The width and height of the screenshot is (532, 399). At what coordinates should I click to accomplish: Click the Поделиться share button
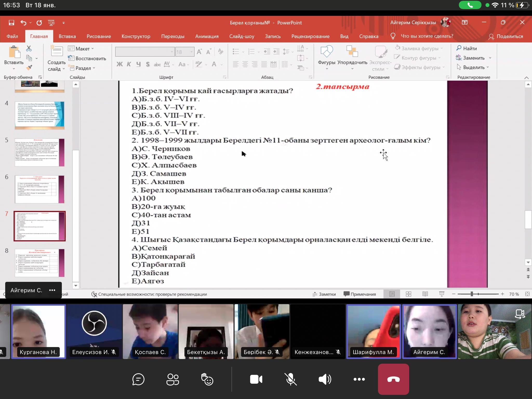[x=506, y=36]
